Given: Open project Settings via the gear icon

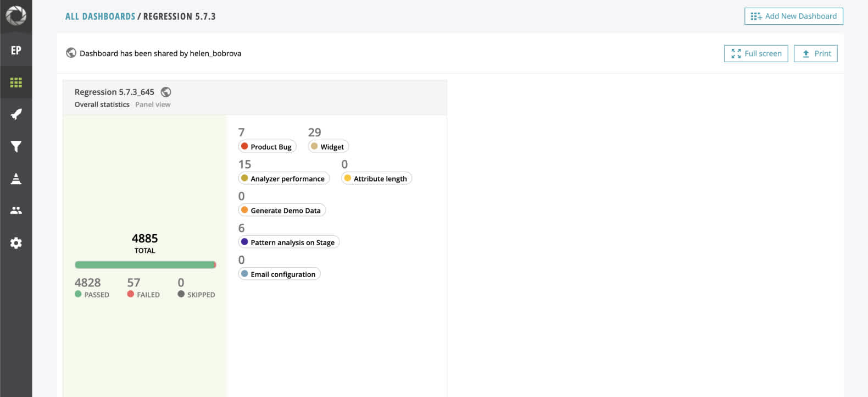Looking at the screenshot, I should tap(16, 242).
